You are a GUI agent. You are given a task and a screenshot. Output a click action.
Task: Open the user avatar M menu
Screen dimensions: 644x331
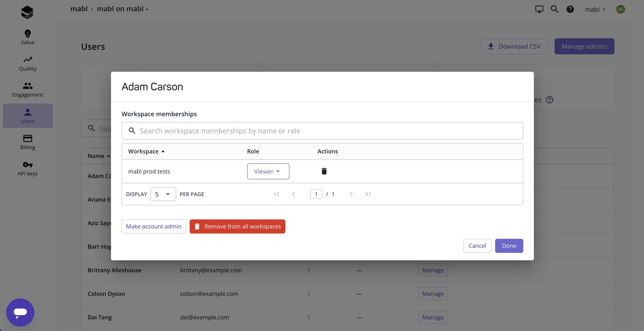coord(620,9)
